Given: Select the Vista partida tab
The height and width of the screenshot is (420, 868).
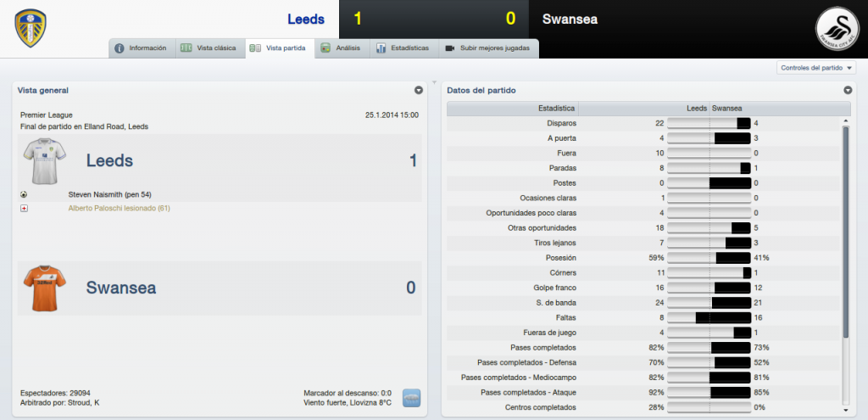Looking at the screenshot, I should [x=280, y=48].
